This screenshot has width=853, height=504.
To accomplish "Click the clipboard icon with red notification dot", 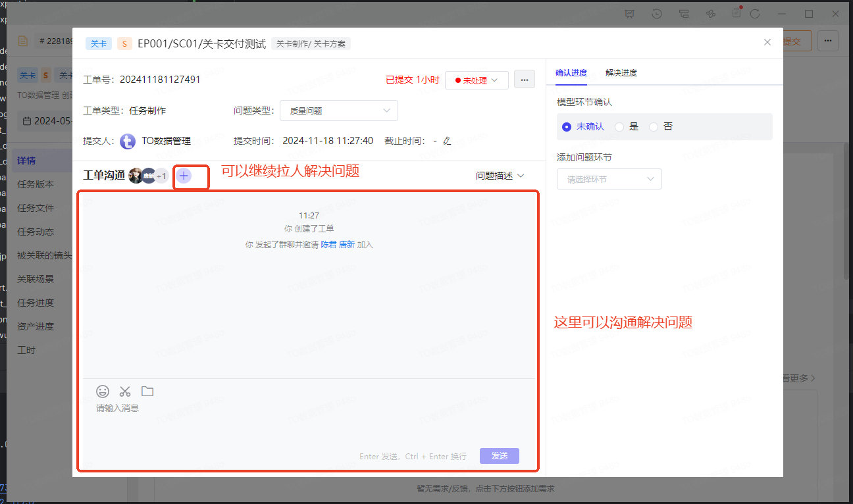I will click(737, 13).
